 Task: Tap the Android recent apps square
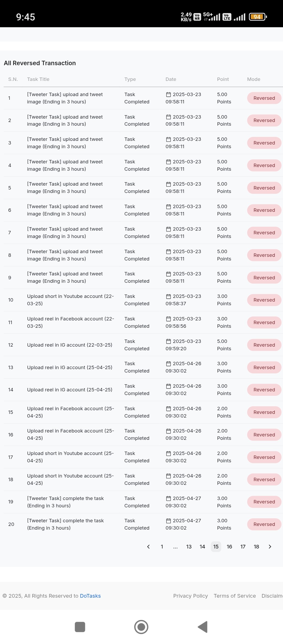(x=80, y=627)
